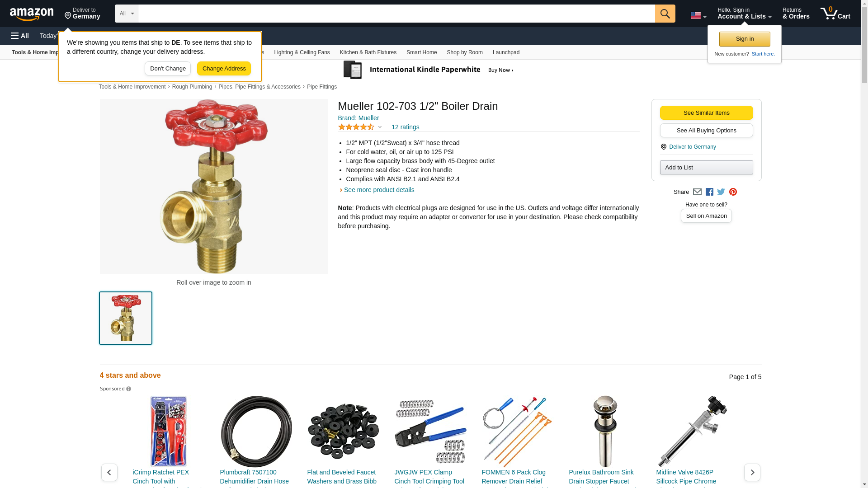Select the boiler drain thumbnail image
Screen dimensions: 868x488
[126, 318]
